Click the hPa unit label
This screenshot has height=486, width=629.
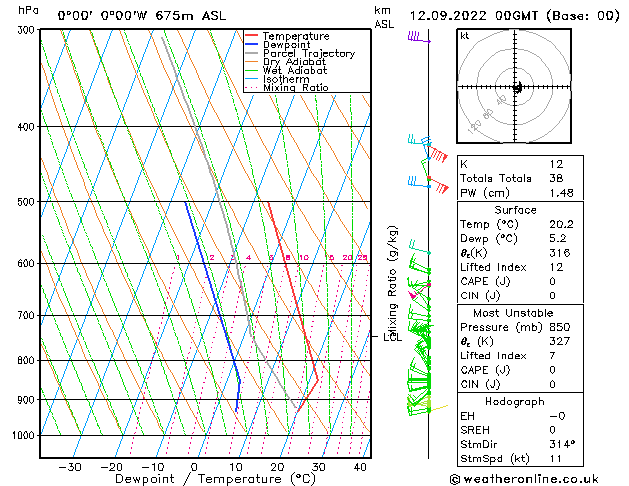click(x=28, y=10)
